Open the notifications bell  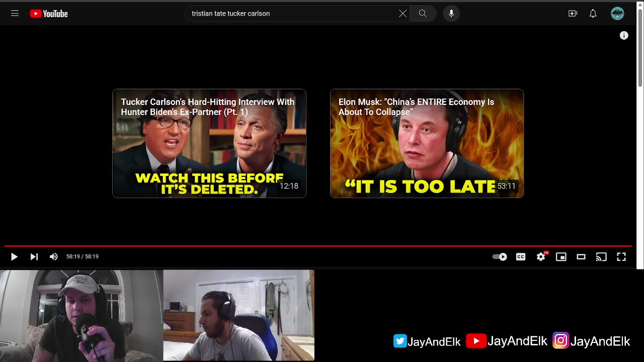pos(593,14)
